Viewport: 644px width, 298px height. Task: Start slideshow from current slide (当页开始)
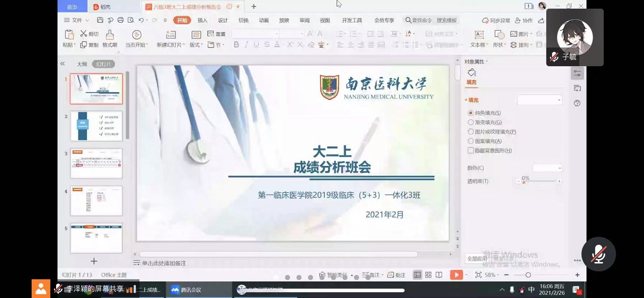[137, 35]
